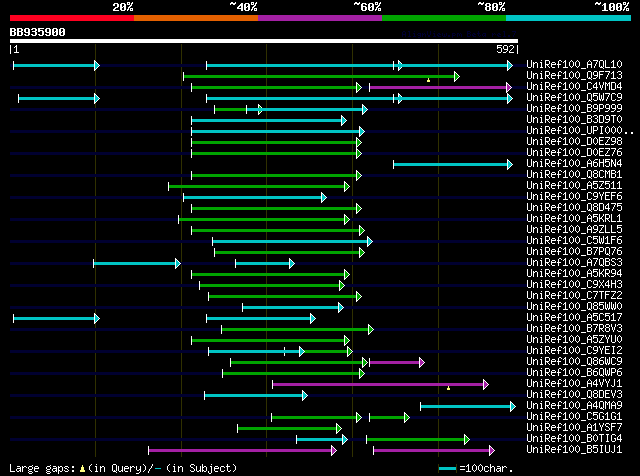Select the UniRef100_C4VMD4 label
The width and height of the screenshot is (640, 476).
(574, 87)
